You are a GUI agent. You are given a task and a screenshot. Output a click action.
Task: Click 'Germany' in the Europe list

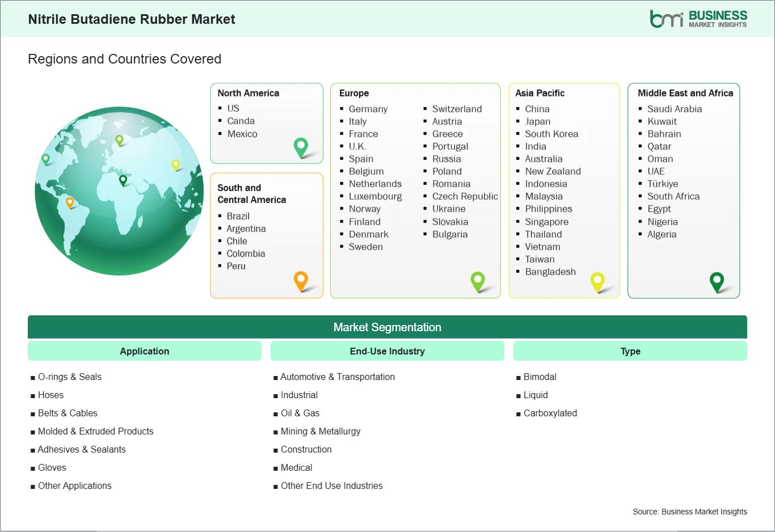(368, 109)
